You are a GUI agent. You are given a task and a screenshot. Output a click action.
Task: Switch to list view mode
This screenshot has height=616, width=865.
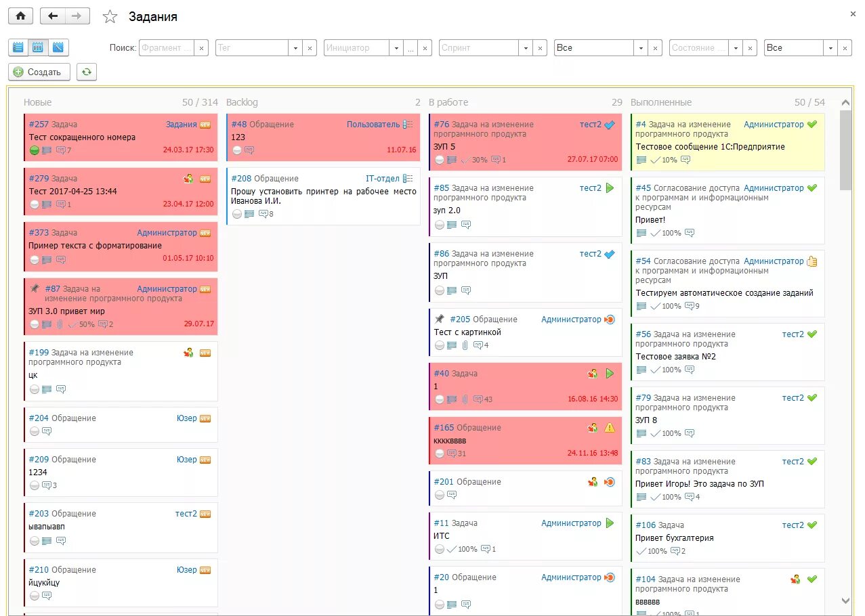tap(18, 47)
